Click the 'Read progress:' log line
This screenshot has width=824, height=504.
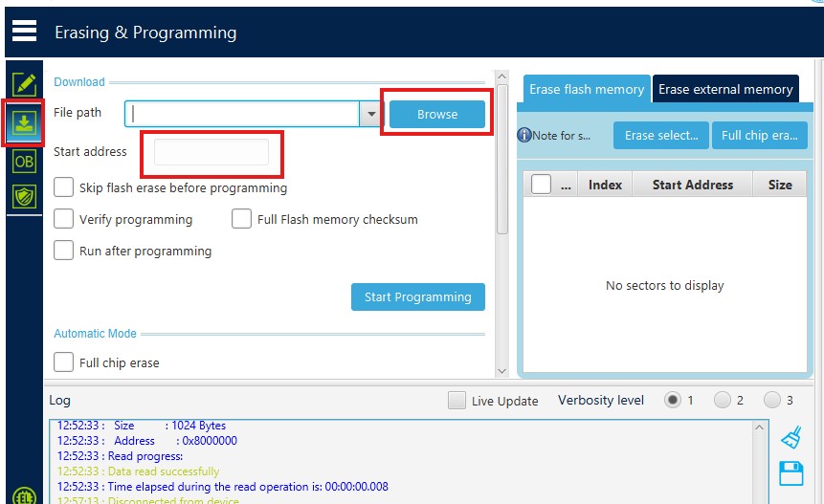tap(121, 456)
